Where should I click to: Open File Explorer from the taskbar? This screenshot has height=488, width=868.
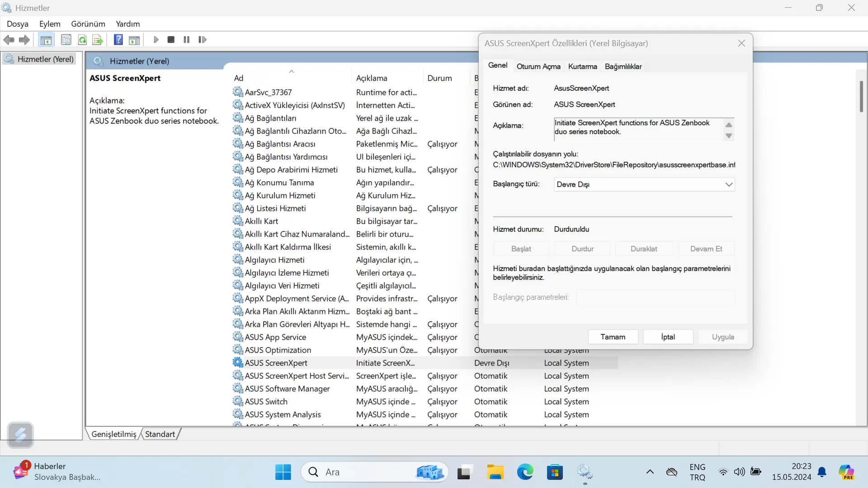point(495,472)
